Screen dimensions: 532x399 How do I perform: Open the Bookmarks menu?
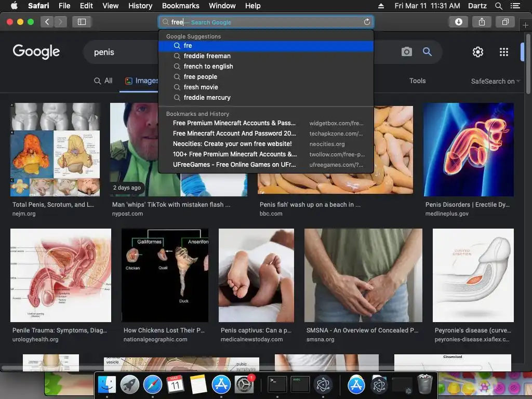(180, 6)
